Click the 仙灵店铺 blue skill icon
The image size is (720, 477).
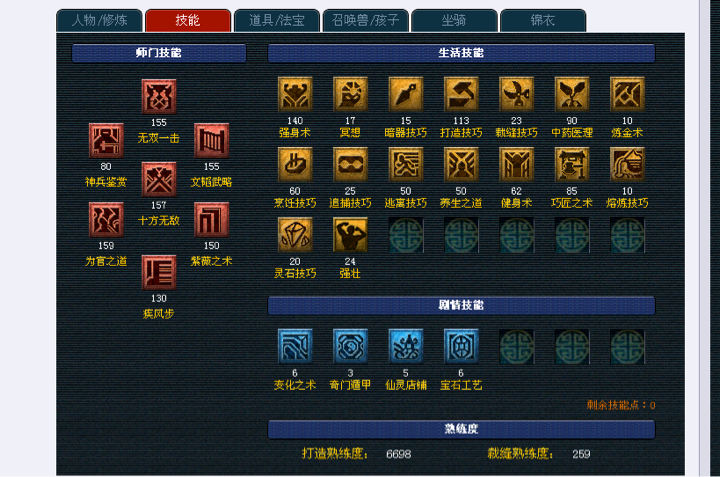(406, 346)
